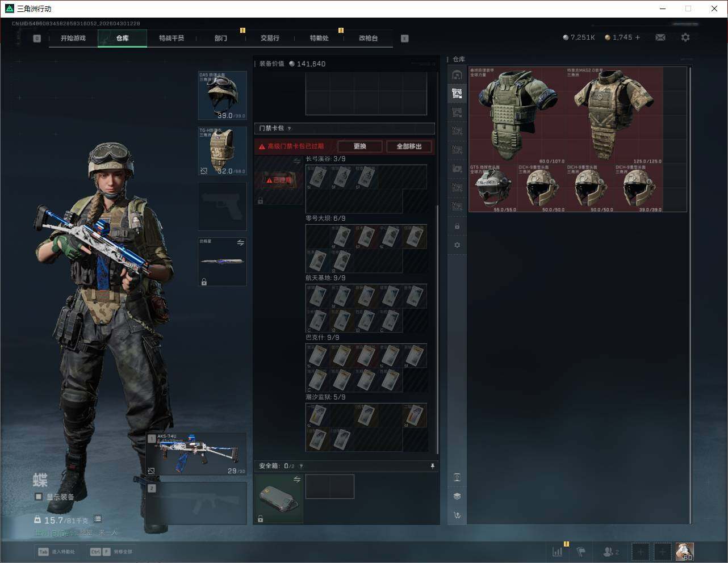Click the warehouse panel vertical scrollbar
The height and width of the screenshot is (563, 728).
(x=690, y=295)
